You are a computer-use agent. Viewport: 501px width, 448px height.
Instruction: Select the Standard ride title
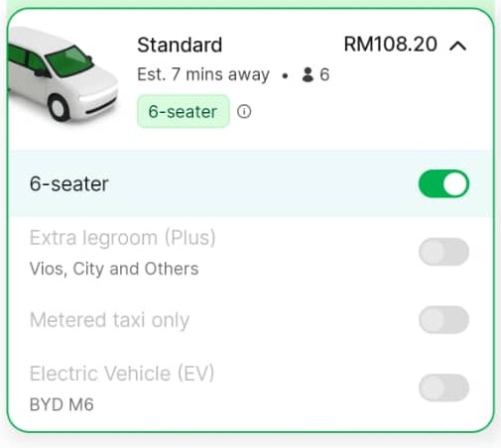point(180,45)
